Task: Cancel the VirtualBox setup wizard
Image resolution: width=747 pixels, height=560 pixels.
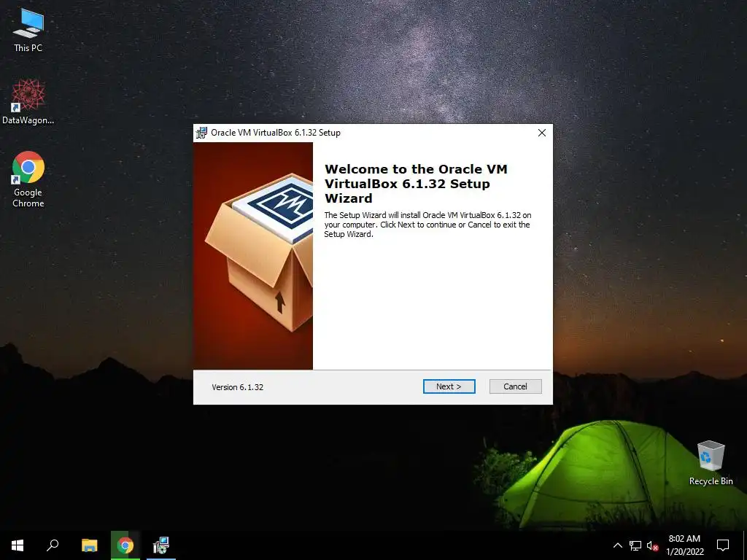Action: click(516, 386)
